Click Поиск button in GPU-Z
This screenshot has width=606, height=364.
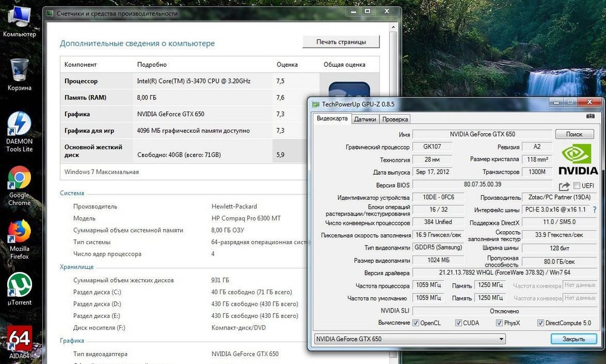(574, 134)
